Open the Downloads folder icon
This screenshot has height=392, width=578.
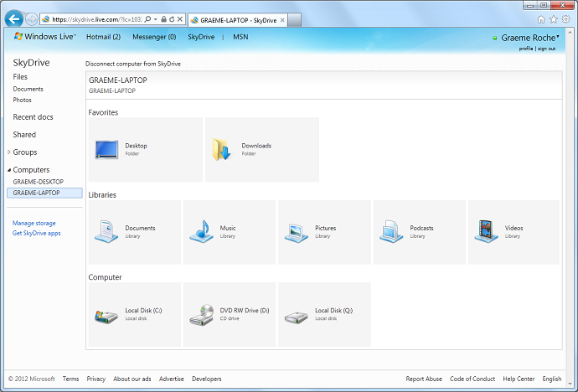pos(224,149)
